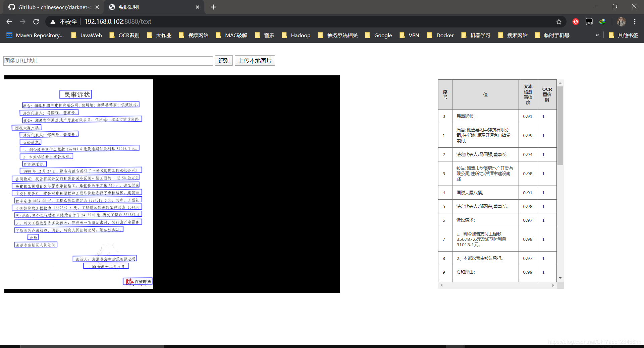The width and height of the screenshot is (644, 348).
Task: Click the 图像URL地址 input field
Action: point(108,61)
